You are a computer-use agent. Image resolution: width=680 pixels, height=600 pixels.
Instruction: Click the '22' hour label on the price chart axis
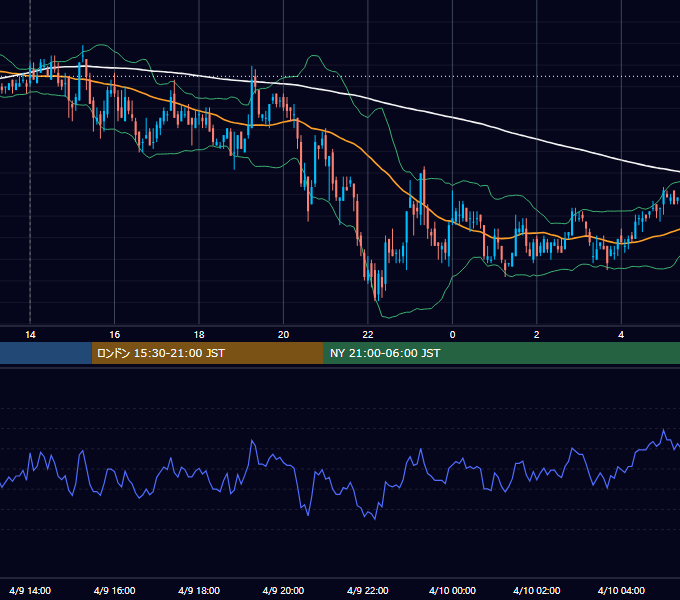(x=368, y=335)
